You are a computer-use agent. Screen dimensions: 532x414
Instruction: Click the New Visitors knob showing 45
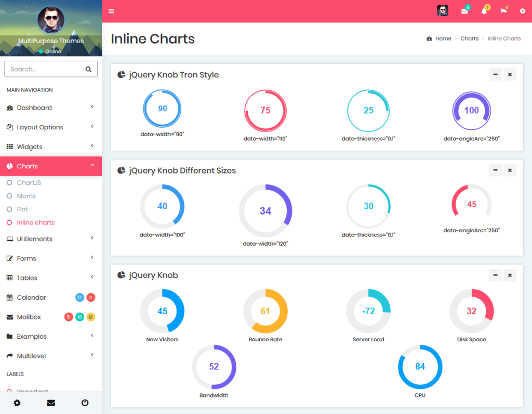(162, 311)
